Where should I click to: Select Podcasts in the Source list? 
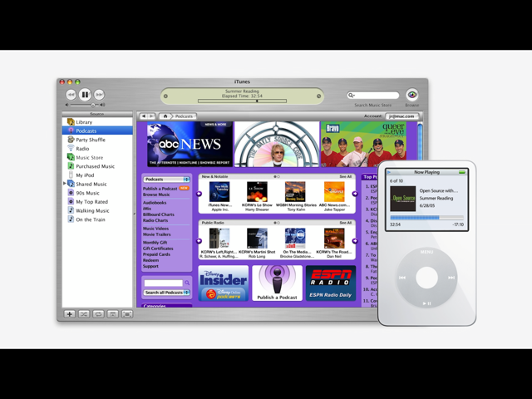click(97, 131)
